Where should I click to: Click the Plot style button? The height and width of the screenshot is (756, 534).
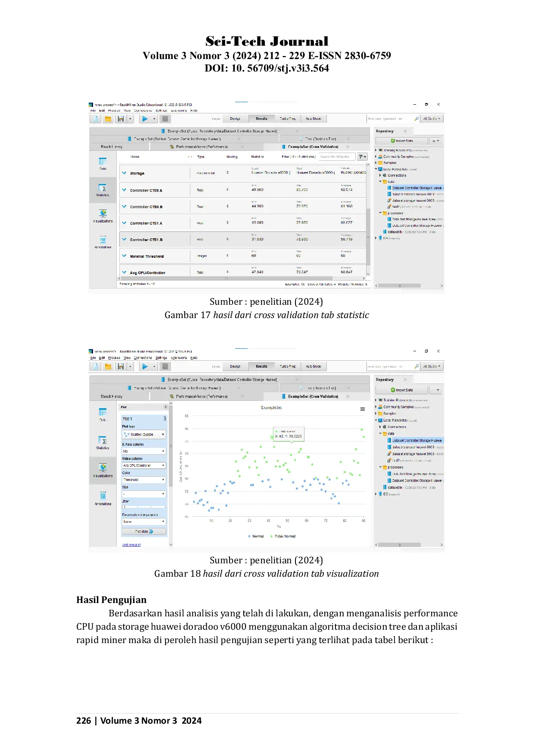(x=144, y=531)
